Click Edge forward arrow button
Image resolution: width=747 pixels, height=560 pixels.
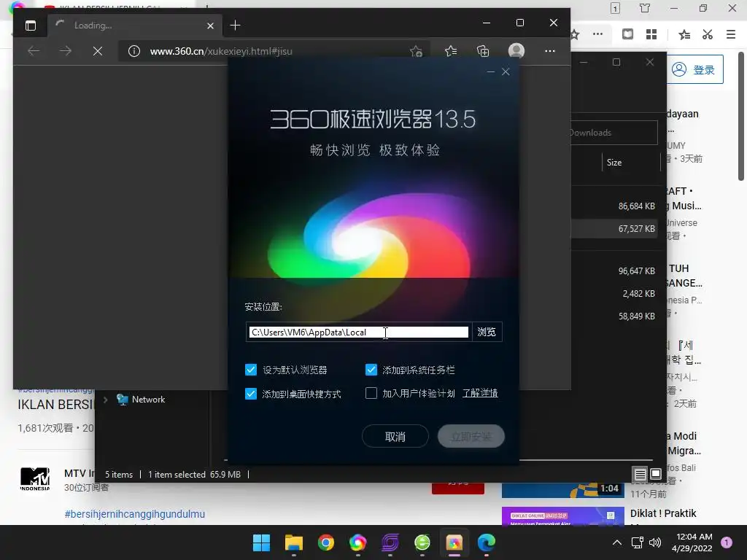point(66,51)
